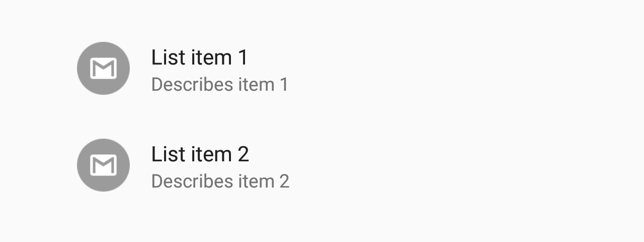Viewport: 644px width, 242px height.
Task: Select the "Describes item 1" subtitle
Action: pyautogui.click(x=220, y=84)
